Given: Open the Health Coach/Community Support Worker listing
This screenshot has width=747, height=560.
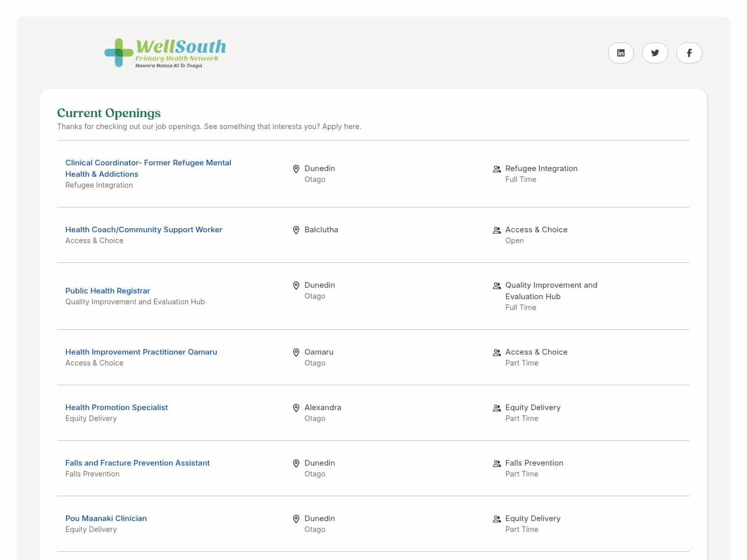Looking at the screenshot, I should [x=144, y=229].
